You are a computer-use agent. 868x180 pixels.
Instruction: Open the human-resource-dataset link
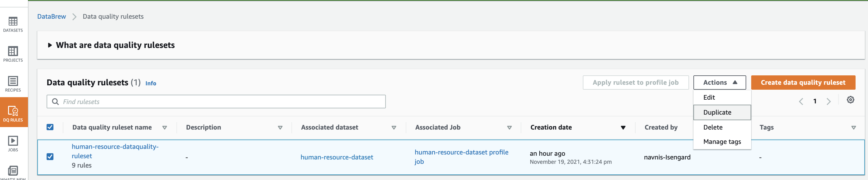click(337, 157)
